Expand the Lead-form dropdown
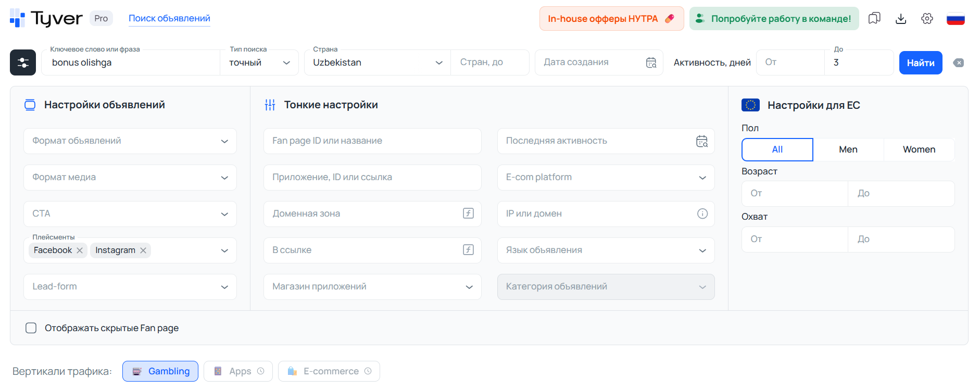This screenshot has height=391, width=980. tap(130, 287)
